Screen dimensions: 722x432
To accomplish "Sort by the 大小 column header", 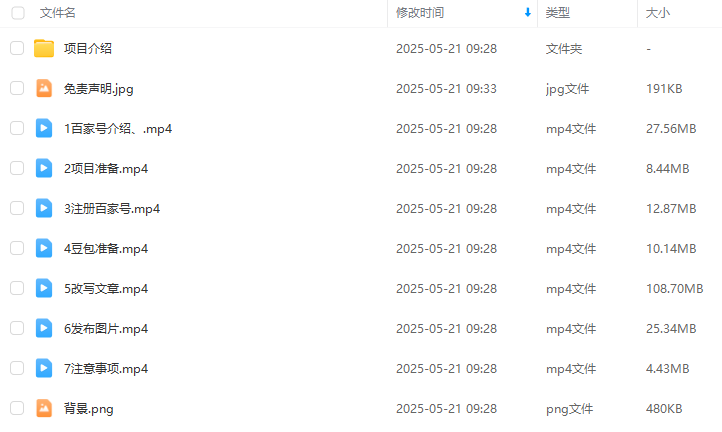I will click(x=658, y=13).
